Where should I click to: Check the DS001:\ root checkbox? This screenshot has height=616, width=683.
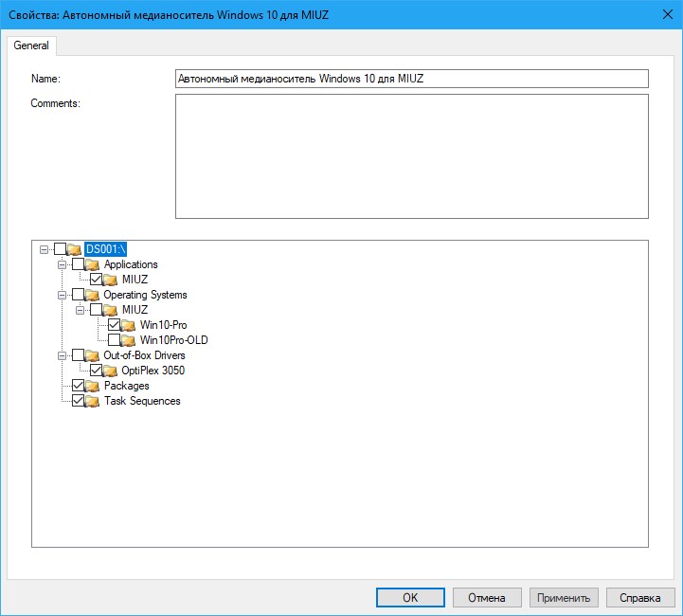click(61, 249)
